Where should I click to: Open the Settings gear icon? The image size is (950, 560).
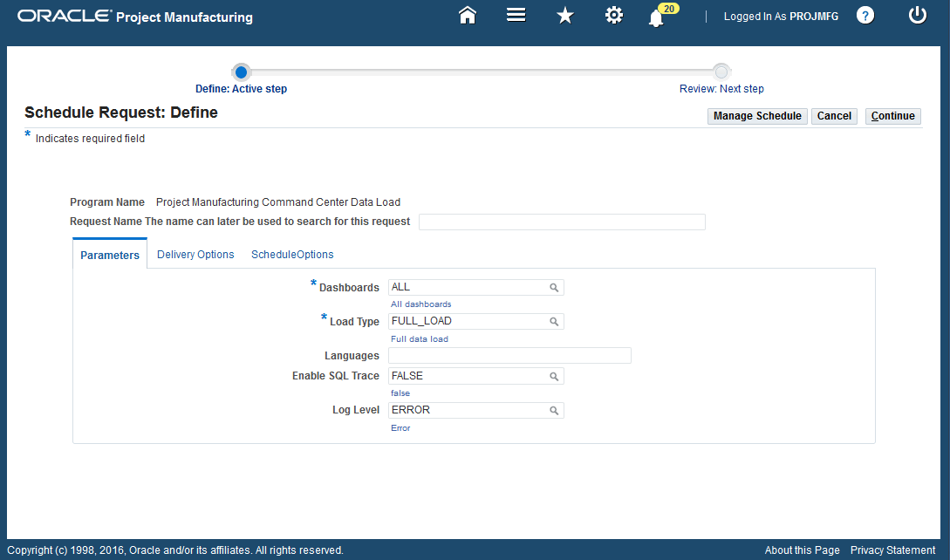[614, 15]
